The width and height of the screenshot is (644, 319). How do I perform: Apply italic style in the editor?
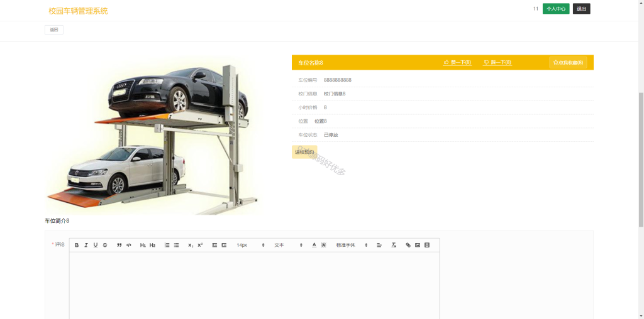[86, 245]
